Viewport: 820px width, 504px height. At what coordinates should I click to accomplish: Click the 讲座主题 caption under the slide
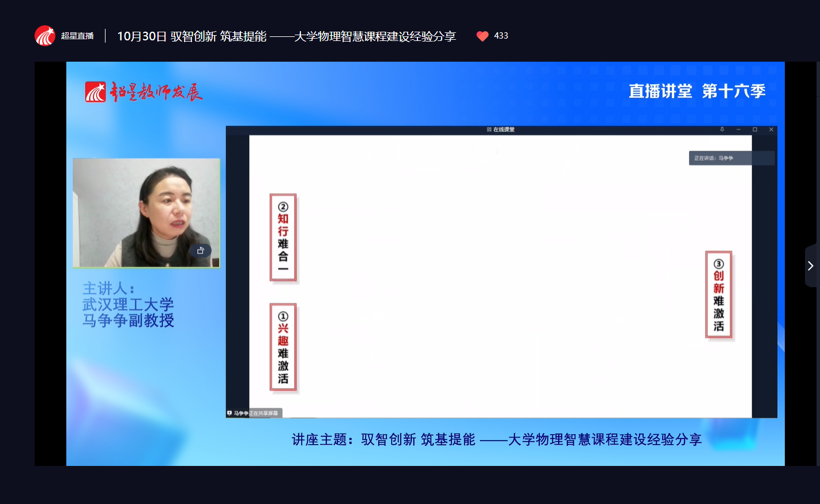pos(496,439)
